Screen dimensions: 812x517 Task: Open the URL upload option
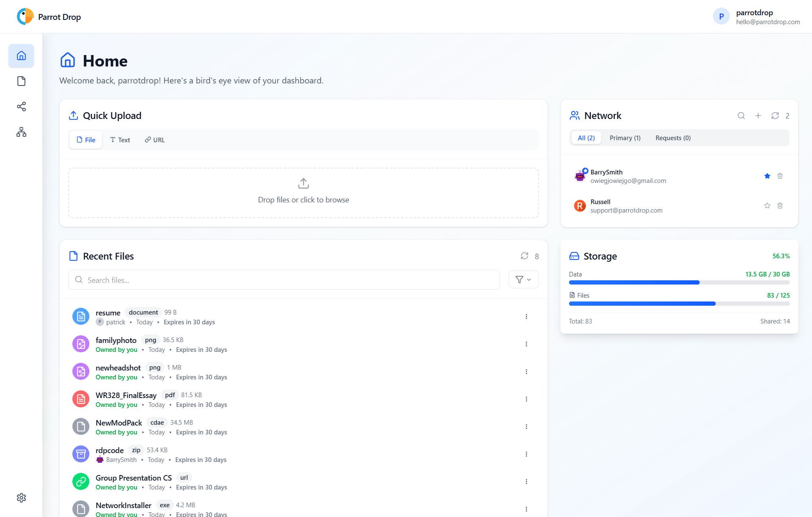(154, 140)
